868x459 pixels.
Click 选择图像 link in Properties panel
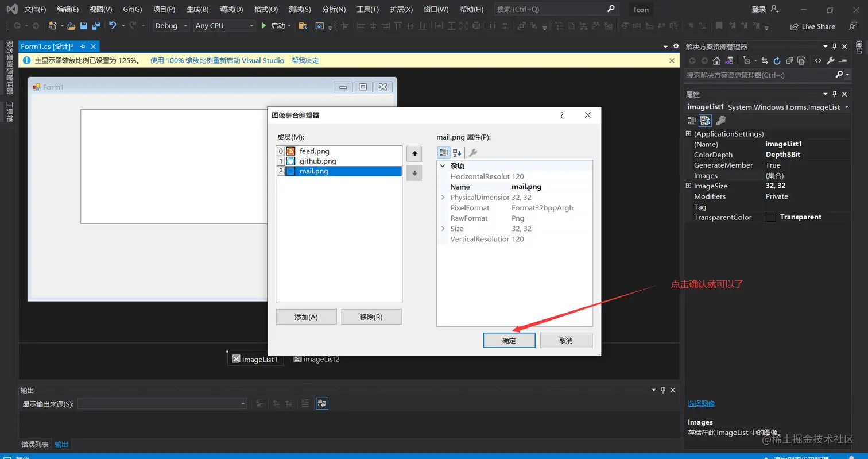pos(701,404)
